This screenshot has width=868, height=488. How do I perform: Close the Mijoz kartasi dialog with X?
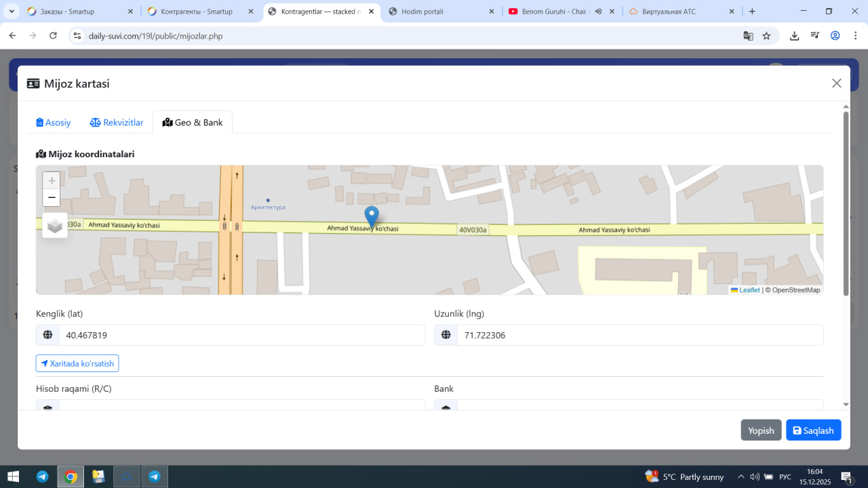[x=837, y=83]
